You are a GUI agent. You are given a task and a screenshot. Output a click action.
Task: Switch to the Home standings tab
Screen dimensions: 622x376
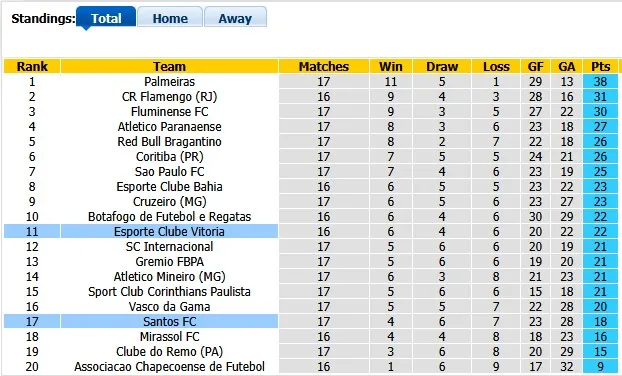coord(170,18)
